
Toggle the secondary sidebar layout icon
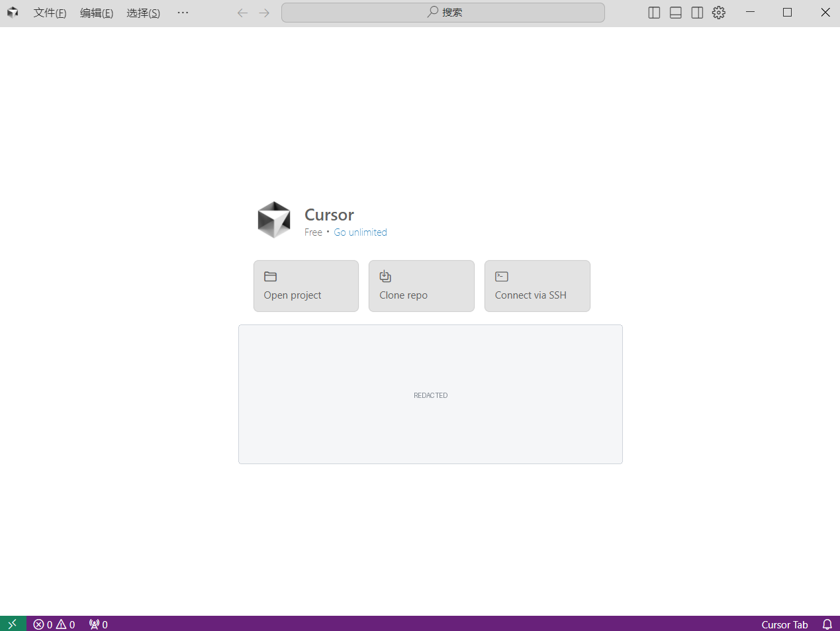point(697,13)
